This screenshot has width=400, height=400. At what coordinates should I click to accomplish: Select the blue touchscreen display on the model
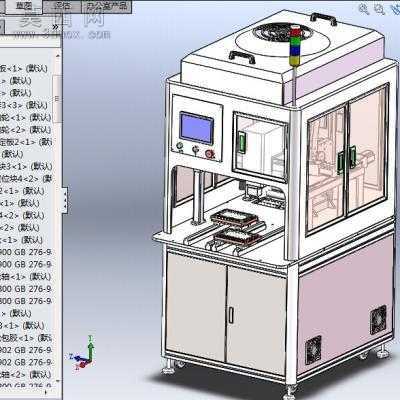pyautogui.click(x=197, y=128)
